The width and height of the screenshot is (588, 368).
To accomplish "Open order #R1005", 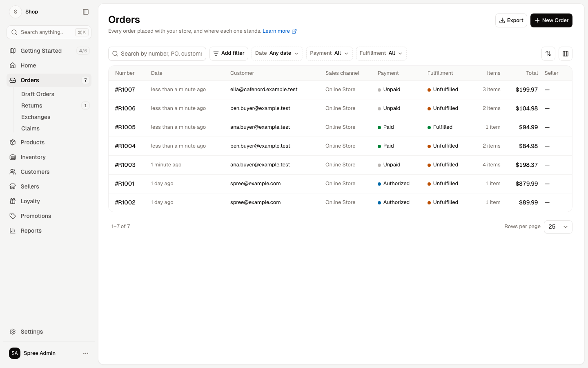I will pyautogui.click(x=125, y=127).
